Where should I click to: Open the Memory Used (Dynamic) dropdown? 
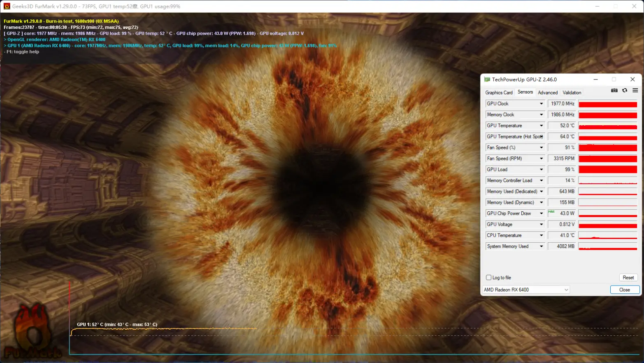click(541, 202)
